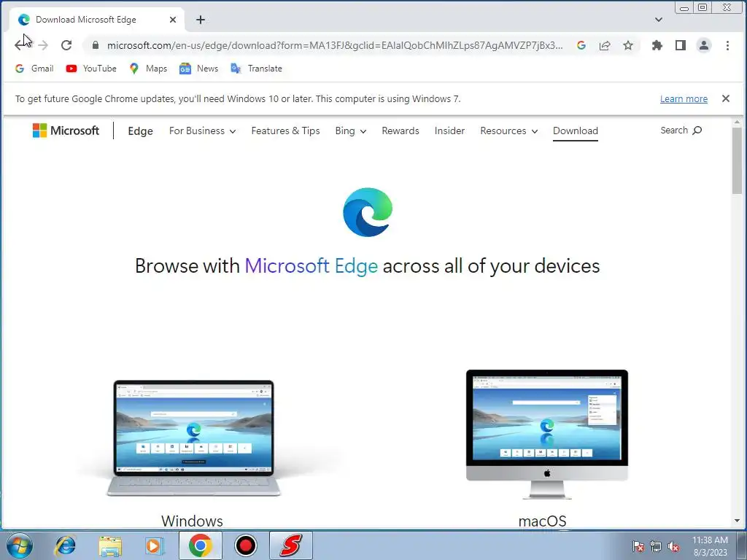
Task: Open Windows Media Player from the taskbar
Action: click(x=155, y=545)
